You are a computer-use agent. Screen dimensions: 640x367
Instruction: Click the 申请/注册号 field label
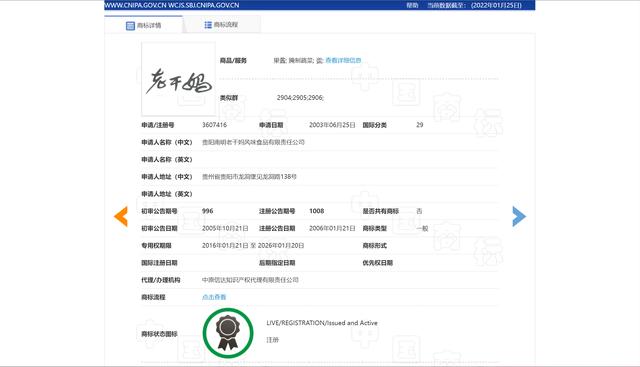point(158,125)
